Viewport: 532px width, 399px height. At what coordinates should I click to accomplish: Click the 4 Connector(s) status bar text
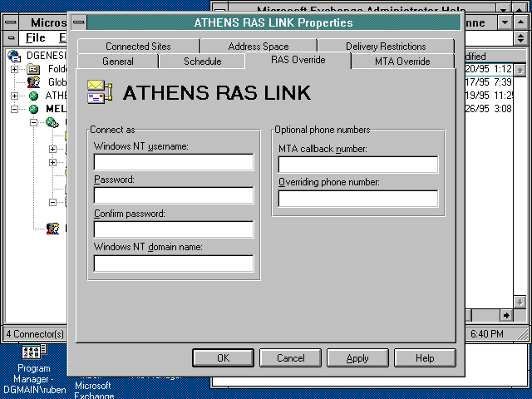[x=35, y=334]
